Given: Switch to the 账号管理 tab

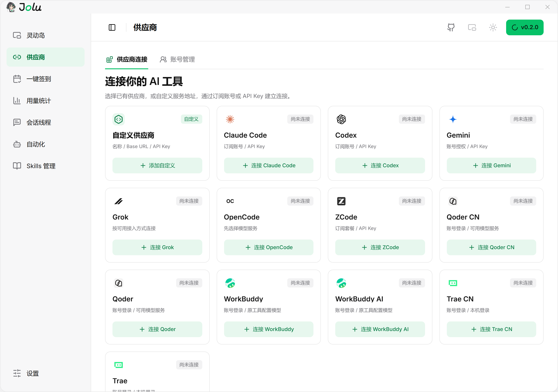Looking at the screenshot, I should pos(177,59).
